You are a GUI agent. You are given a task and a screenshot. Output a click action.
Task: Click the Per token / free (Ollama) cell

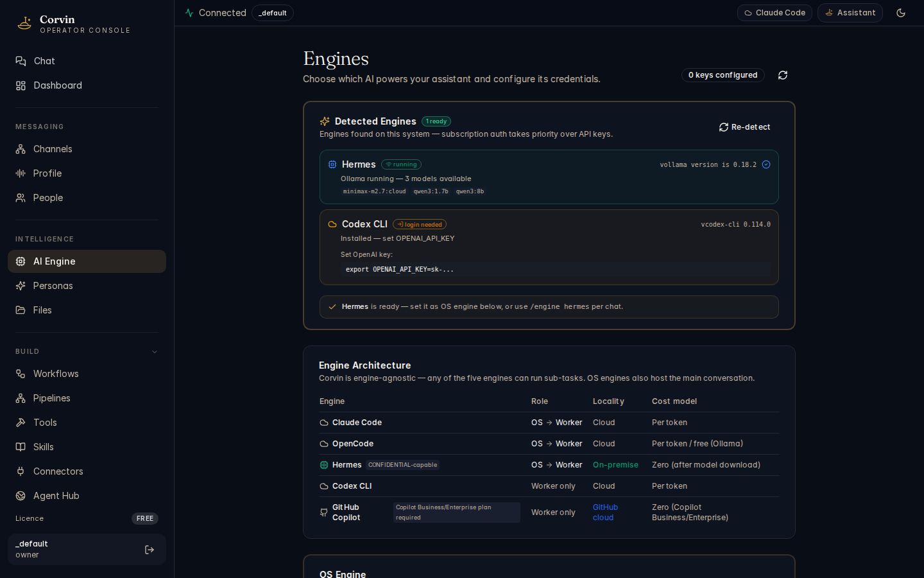697,444
